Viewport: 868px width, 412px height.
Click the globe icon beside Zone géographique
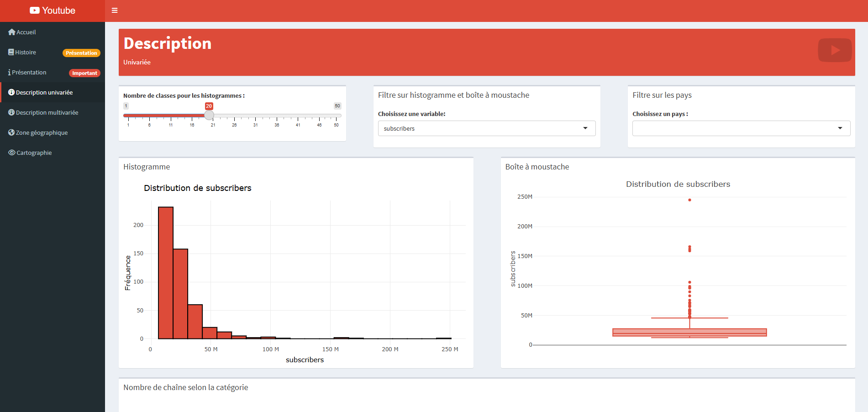click(x=11, y=132)
